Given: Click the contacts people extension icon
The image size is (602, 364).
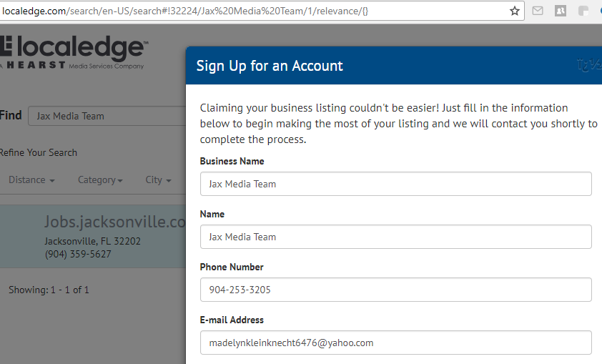Looking at the screenshot, I should tap(561, 11).
